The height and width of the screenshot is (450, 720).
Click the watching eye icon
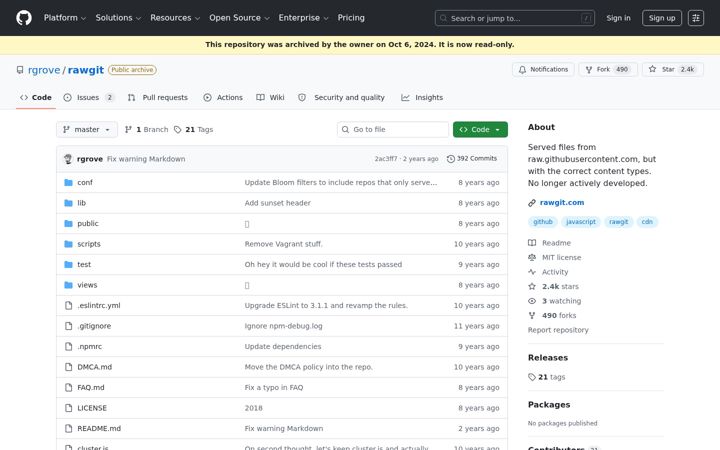coord(532,301)
